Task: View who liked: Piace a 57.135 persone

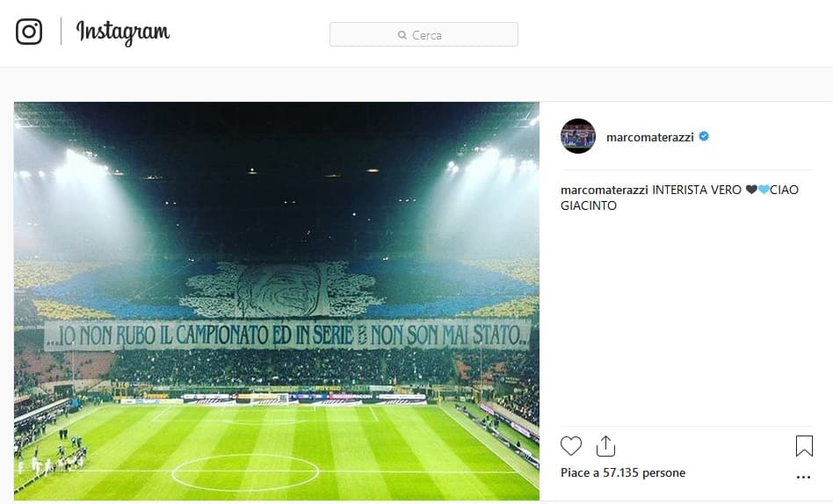Action: (622, 472)
